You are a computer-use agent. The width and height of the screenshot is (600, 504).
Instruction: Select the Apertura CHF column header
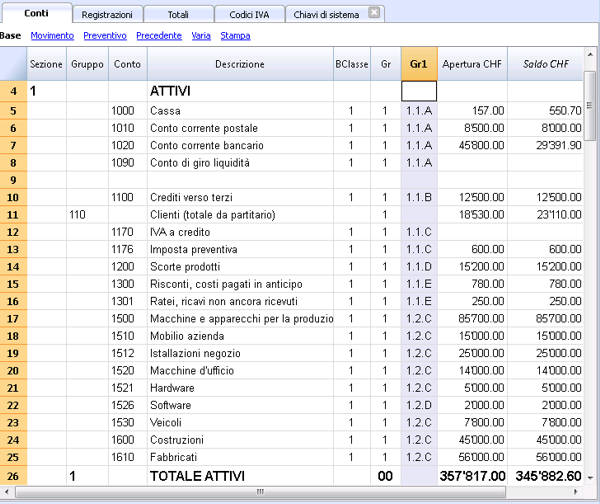[472, 64]
